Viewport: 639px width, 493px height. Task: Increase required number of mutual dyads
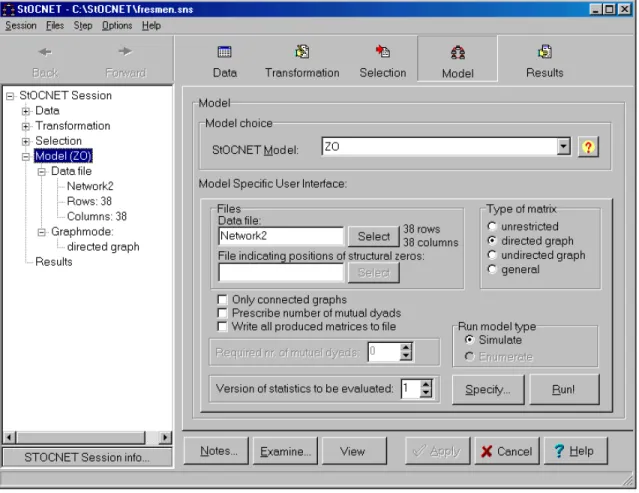click(405, 348)
